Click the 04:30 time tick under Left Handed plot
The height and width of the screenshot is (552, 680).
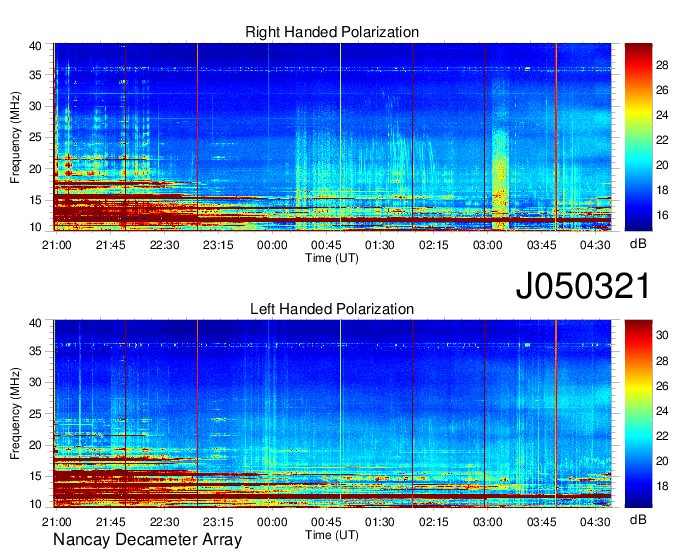pos(595,522)
